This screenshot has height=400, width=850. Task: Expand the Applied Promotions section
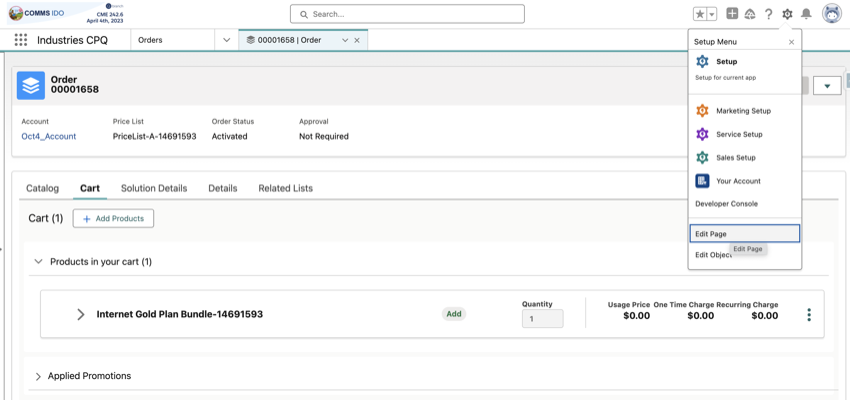click(x=38, y=376)
